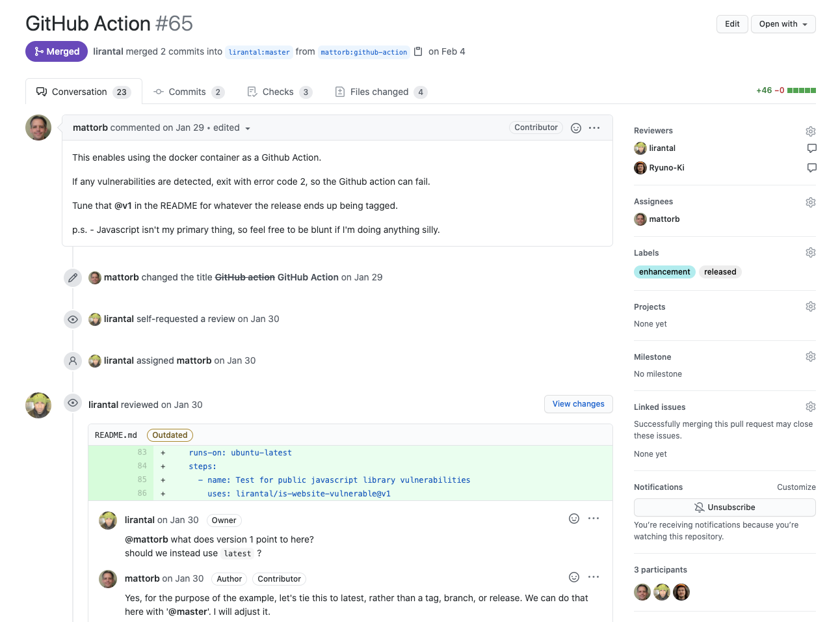Click the Outdated badge on README.md
This screenshot has height=622, width=840.
click(x=170, y=435)
